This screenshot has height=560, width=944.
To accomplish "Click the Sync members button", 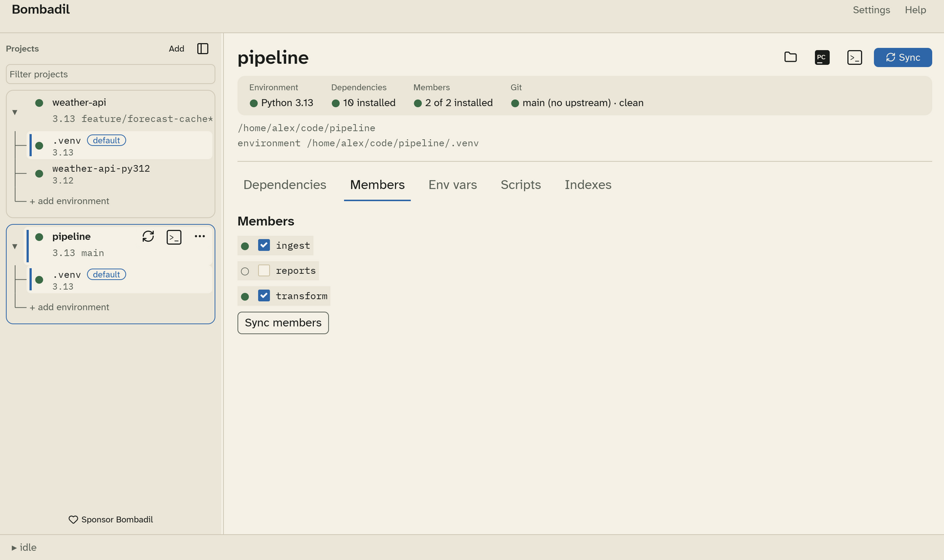I will 283,322.
